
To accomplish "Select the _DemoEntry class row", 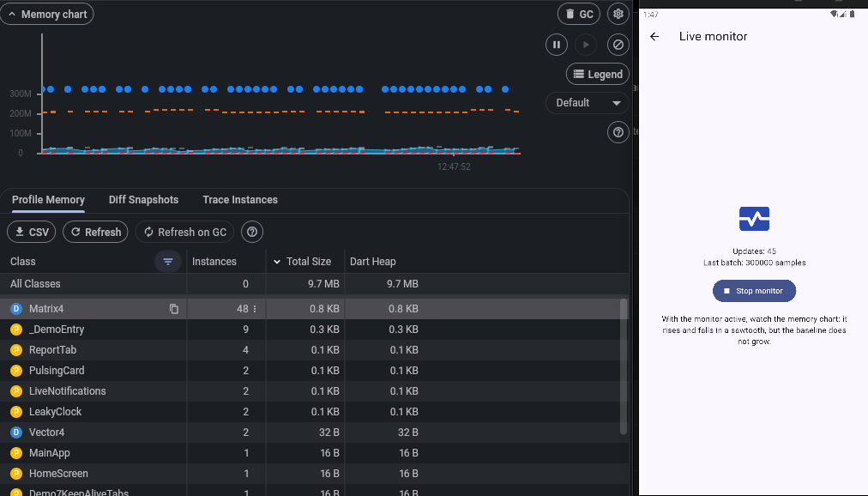I will pyautogui.click(x=310, y=330).
